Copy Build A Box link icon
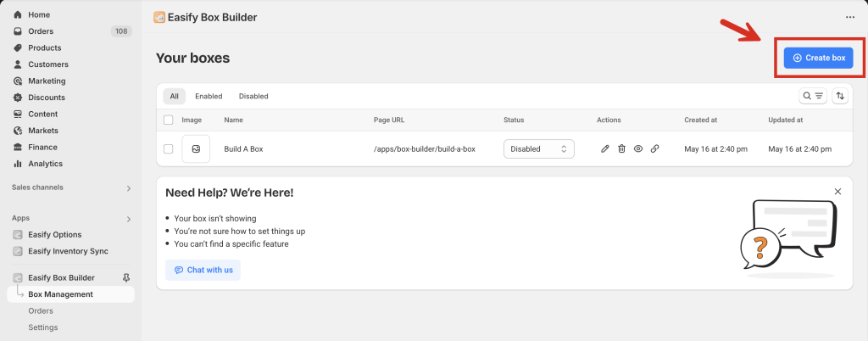Screen dimensions: 868x341 pyautogui.click(x=655, y=149)
